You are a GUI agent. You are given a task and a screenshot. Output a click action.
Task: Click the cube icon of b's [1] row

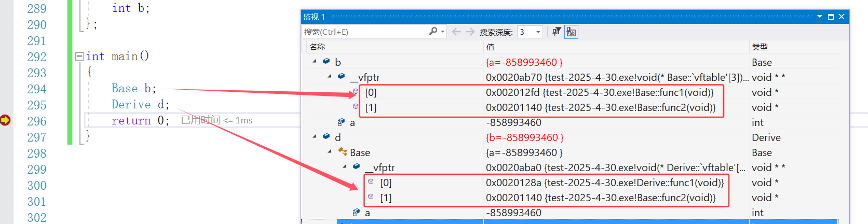[356, 106]
